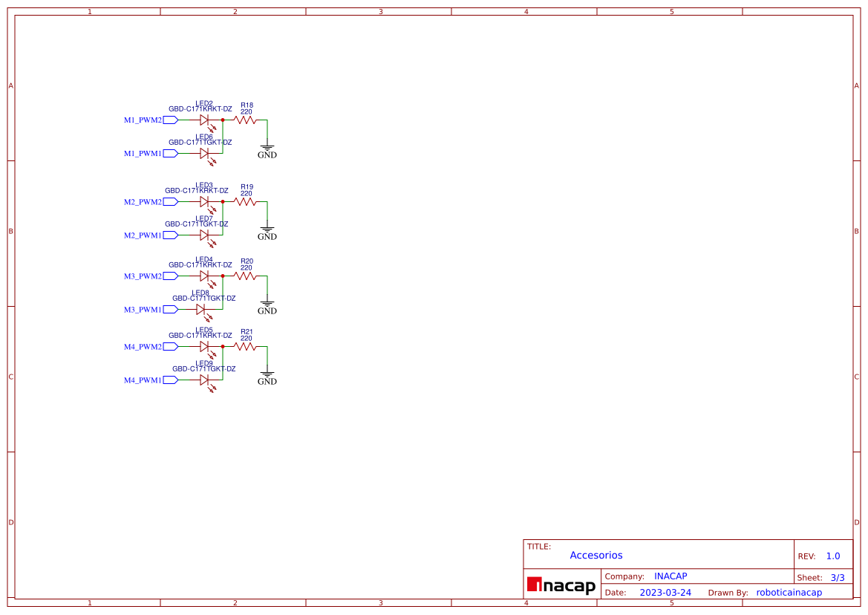
Task: Click the revision 1.0 label
Action: (832, 555)
